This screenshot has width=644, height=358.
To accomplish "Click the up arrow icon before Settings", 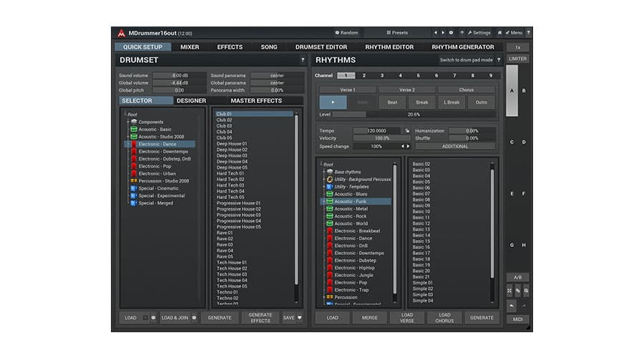I will [x=462, y=32].
